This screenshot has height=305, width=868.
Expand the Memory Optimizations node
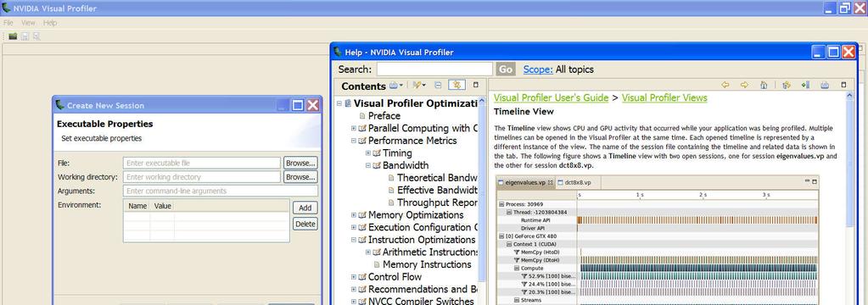(354, 215)
